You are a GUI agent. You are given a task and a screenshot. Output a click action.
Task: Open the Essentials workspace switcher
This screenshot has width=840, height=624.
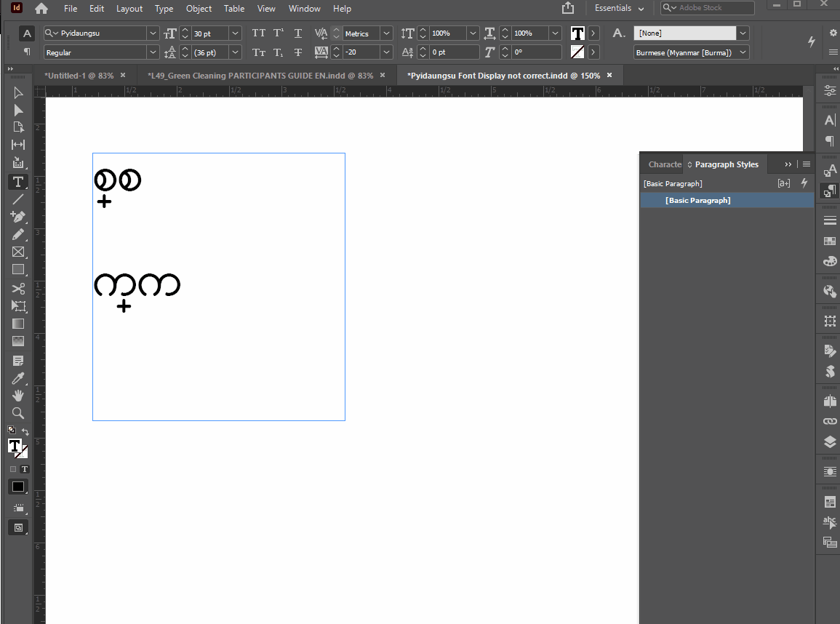pos(620,8)
